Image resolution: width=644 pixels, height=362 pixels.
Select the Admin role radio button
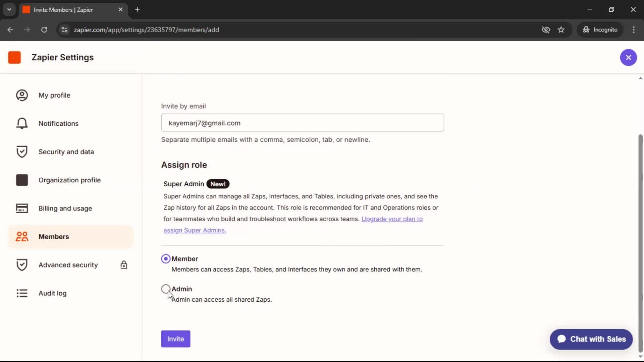166,289
